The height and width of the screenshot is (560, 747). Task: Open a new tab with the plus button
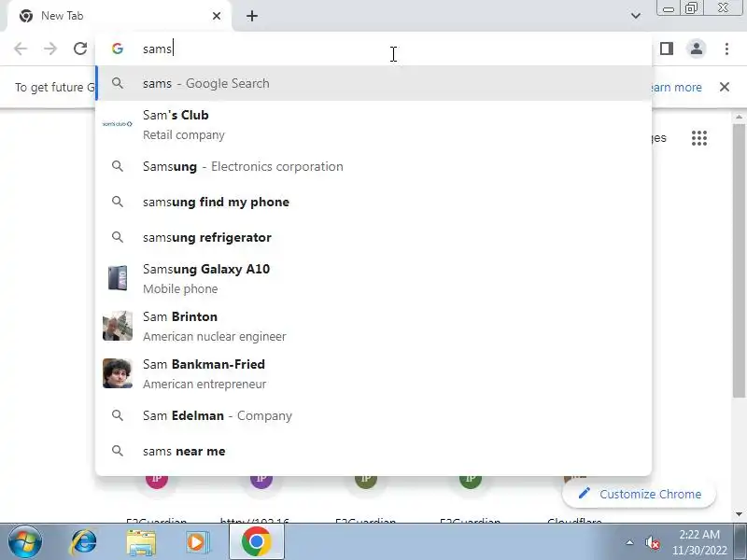(252, 16)
